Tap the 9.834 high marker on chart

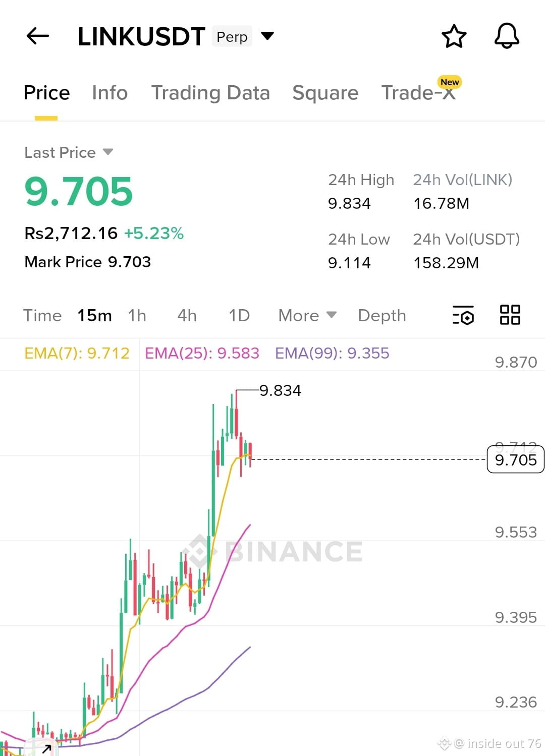(x=280, y=390)
